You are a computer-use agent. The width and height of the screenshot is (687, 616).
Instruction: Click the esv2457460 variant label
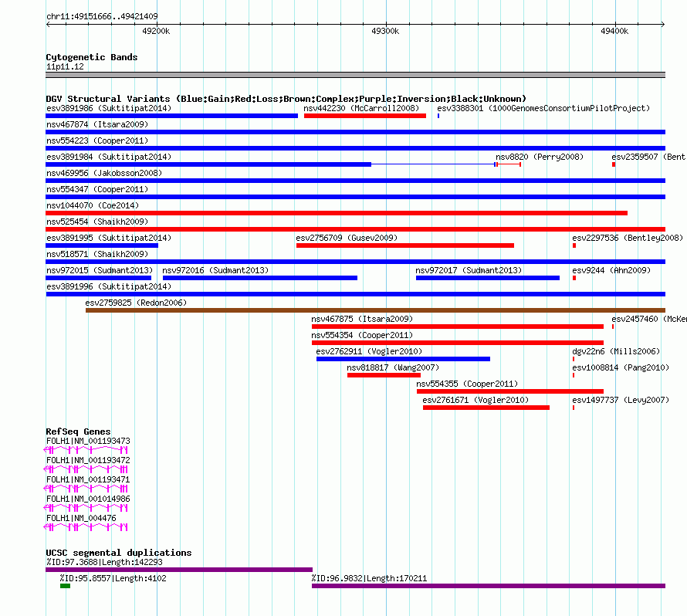(649, 319)
